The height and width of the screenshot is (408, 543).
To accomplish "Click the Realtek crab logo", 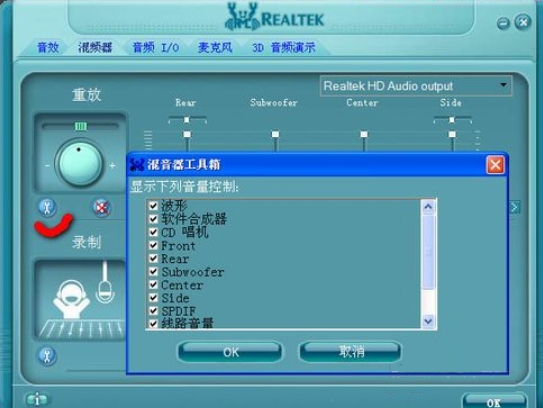I will coord(242,17).
